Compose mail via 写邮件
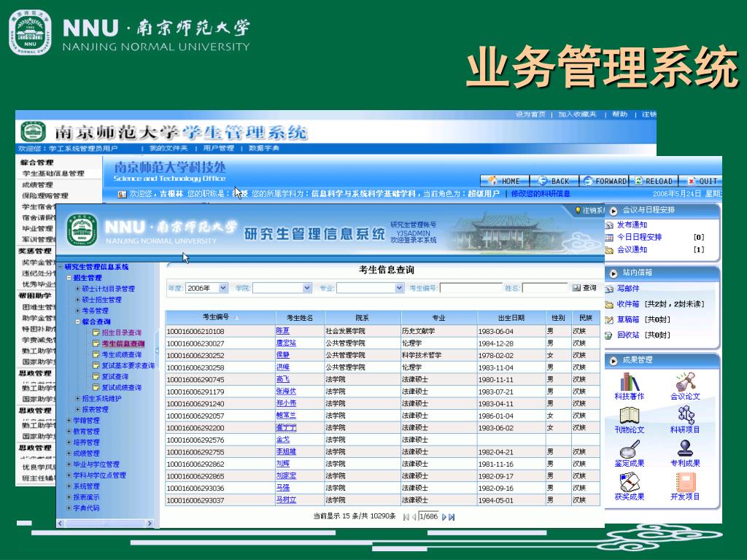The width and height of the screenshot is (747, 560). pos(628,289)
